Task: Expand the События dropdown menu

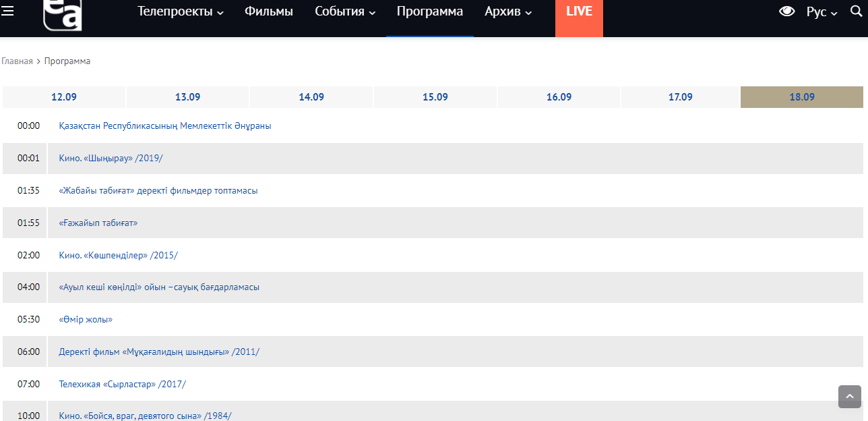Action: [x=345, y=11]
